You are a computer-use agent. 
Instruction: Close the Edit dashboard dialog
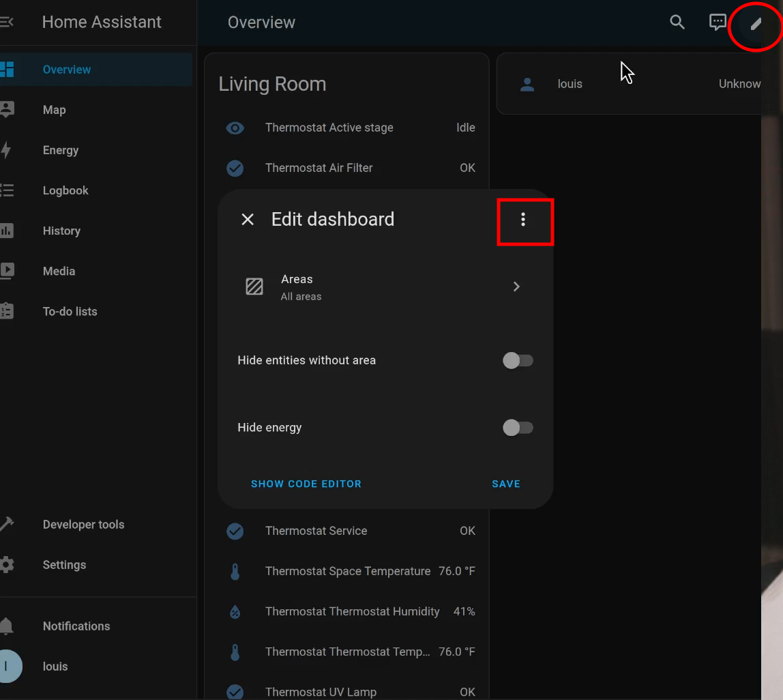click(x=248, y=219)
